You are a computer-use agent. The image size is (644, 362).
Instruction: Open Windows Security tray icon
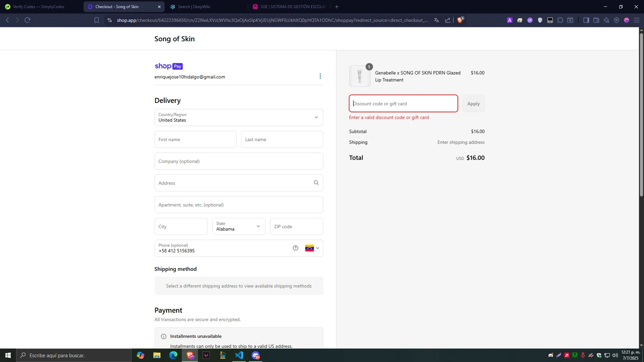tap(599, 355)
